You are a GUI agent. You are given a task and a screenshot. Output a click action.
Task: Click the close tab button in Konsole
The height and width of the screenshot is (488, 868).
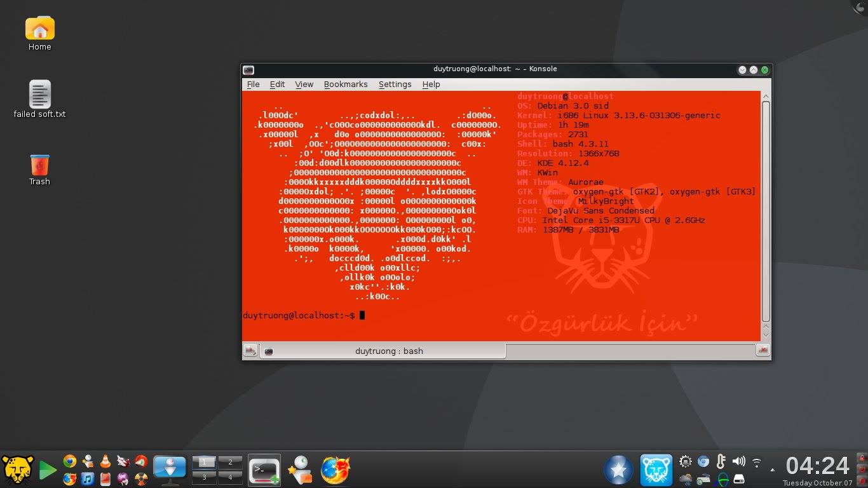[763, 350]
